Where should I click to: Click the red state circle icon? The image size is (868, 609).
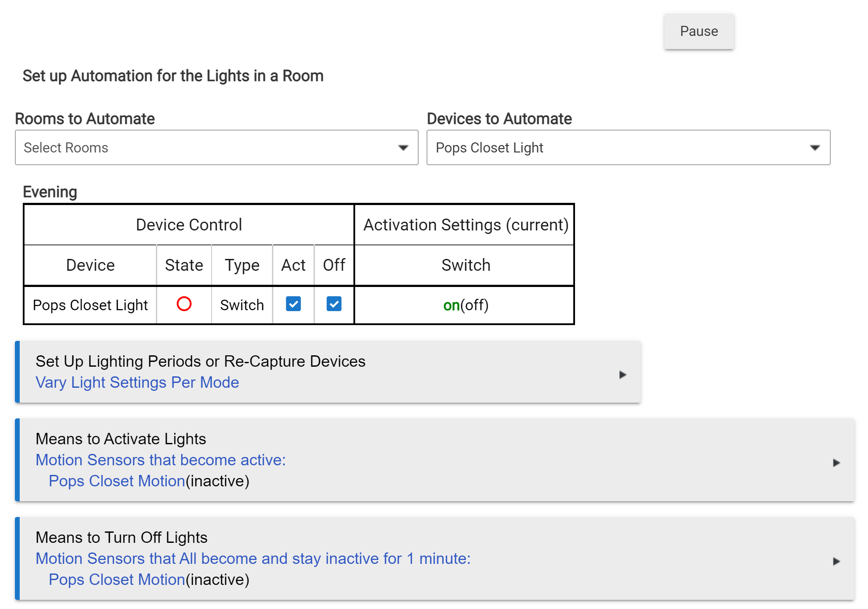pyautogui.click(x=184, y=304)
